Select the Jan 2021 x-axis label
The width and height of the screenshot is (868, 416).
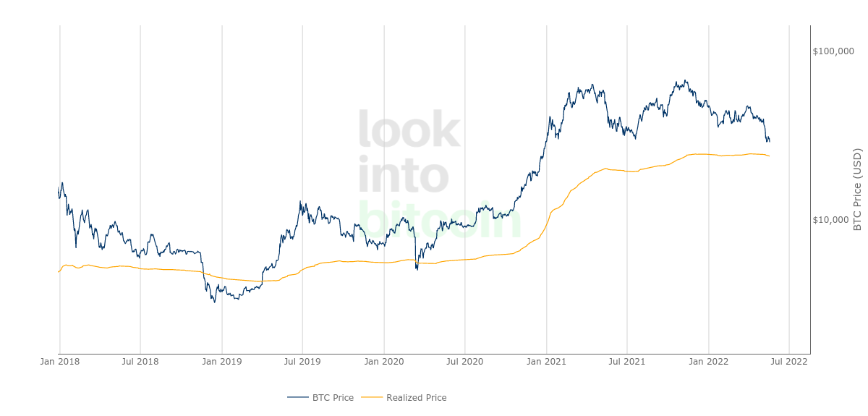click(x=546, y=361)
